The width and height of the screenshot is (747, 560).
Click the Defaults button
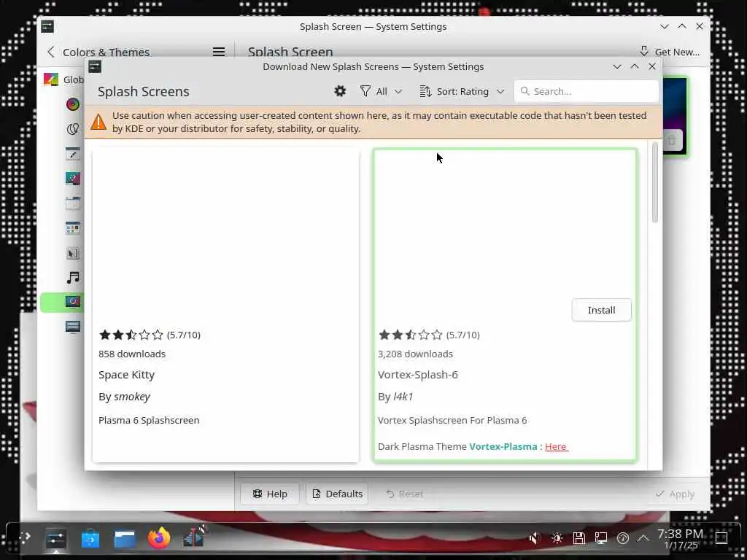pos(337,494)
